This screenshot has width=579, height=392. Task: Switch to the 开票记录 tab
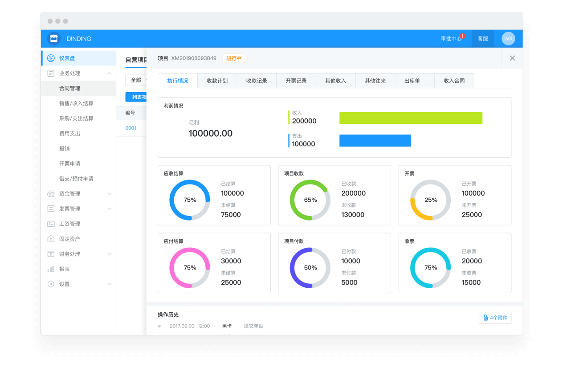pos(296,81)
